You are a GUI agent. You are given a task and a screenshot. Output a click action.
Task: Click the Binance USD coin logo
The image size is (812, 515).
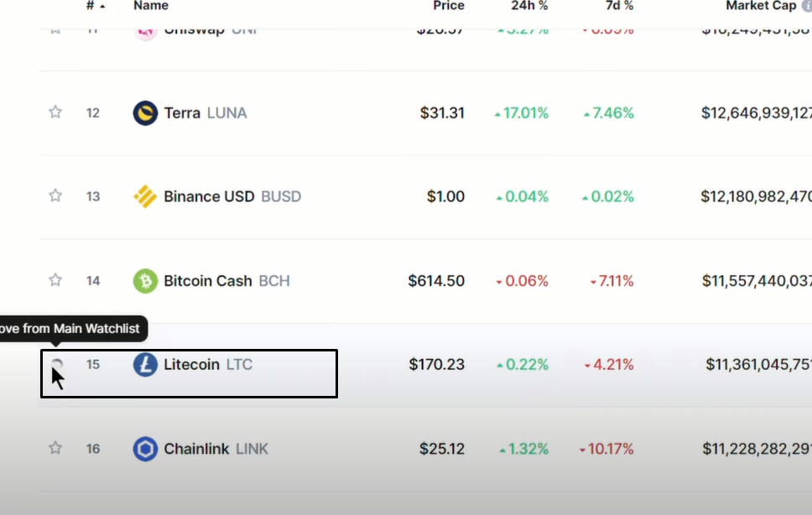click(x=145, y=196)
